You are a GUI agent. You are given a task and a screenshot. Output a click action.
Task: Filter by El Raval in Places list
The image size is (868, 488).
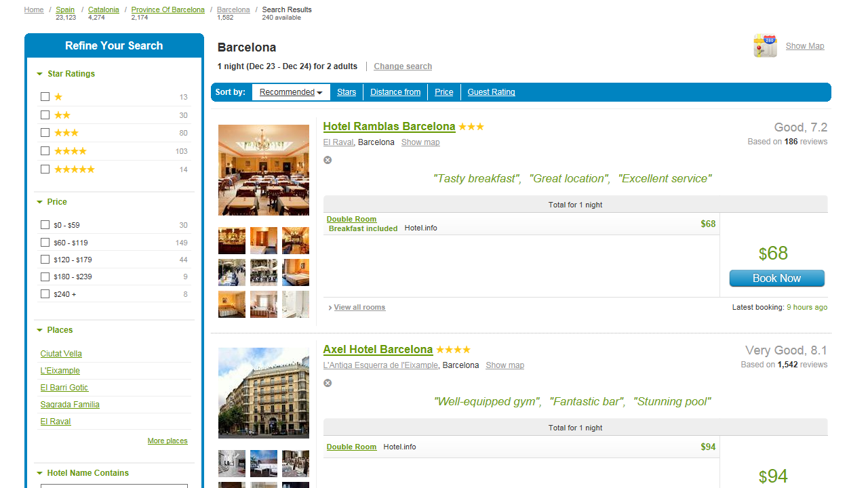click(x=56, y=422)
